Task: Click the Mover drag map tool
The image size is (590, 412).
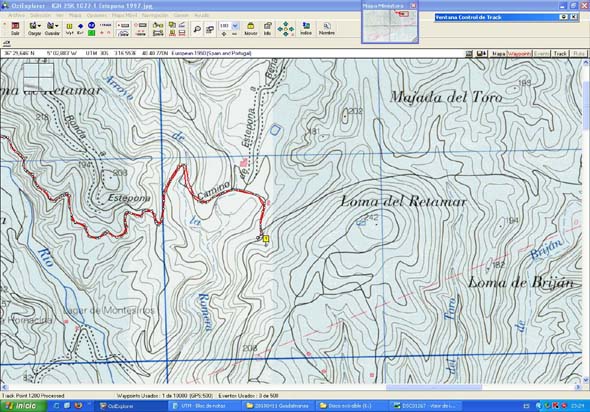Action: click(251, 29)
